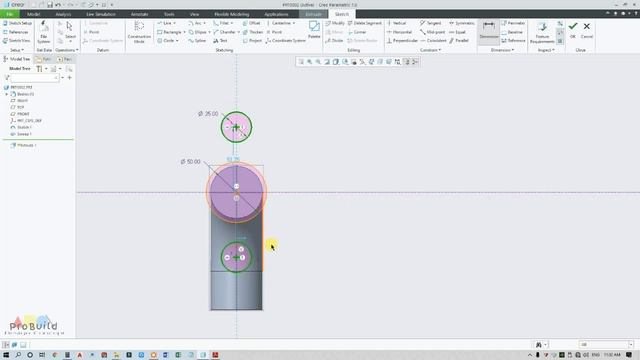This screenshot has width=640, height=360.
Task: Select the Ellipse sketch tool
Action: pos(198,32)
